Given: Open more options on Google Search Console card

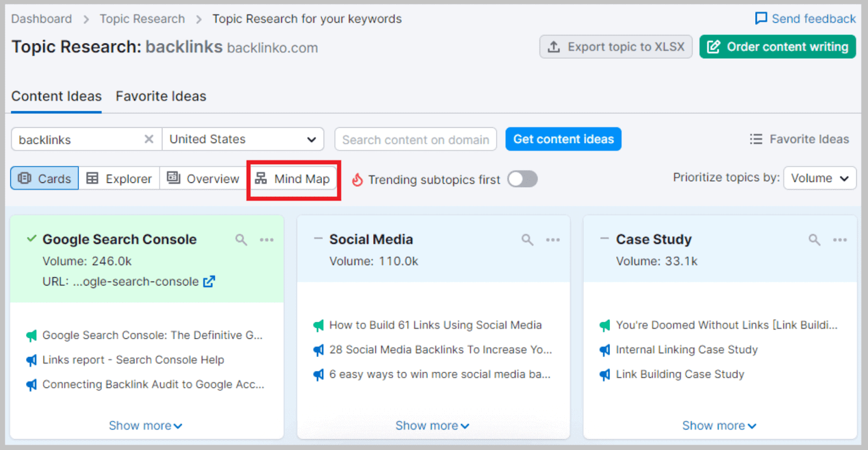Looking at the screenshot, I should 266,240.
